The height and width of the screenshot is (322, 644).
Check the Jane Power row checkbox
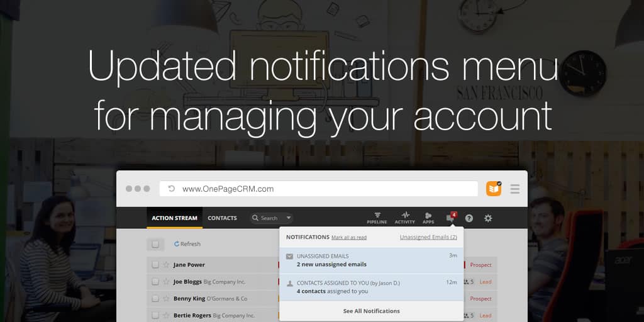pos(155,265)
